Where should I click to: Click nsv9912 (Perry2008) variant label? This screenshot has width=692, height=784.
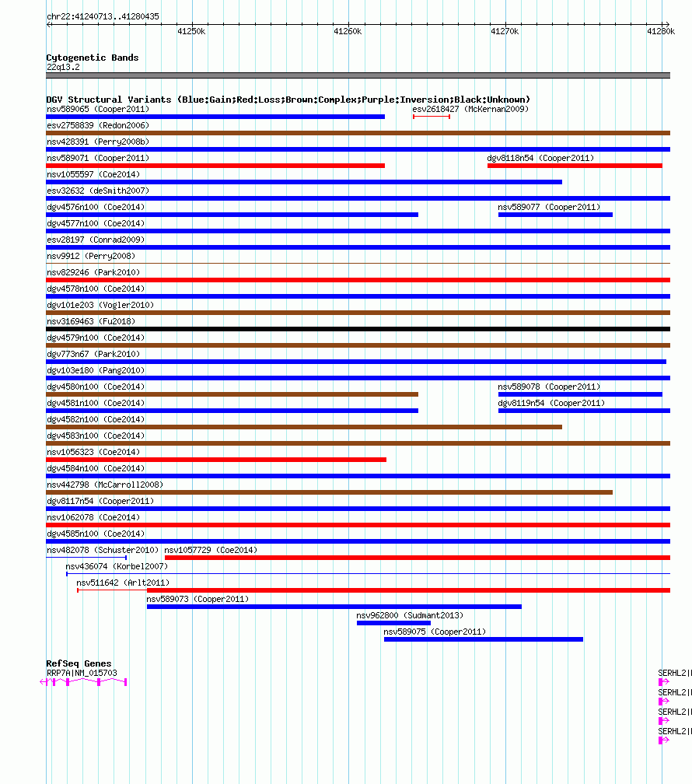click(x=91, y=256)
